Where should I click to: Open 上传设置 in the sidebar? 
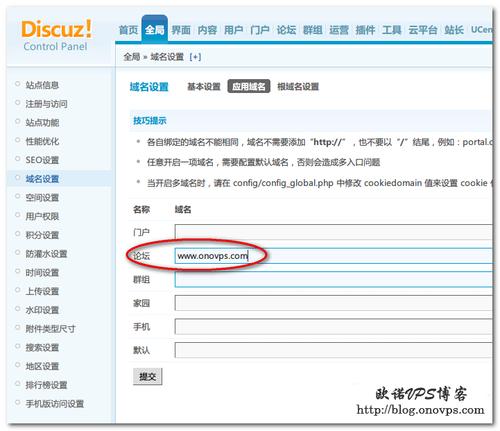coord(42,291)
